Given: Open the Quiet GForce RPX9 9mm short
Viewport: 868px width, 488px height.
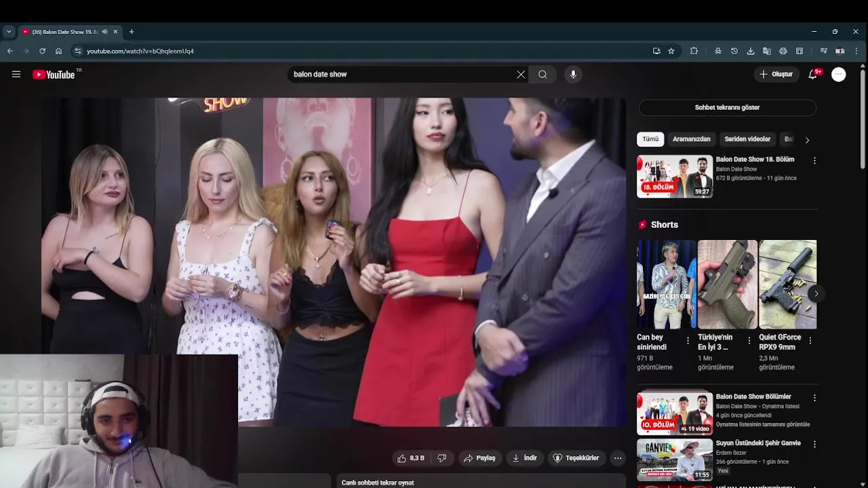Looking at the screenshot, I should (x=788, y=284).
